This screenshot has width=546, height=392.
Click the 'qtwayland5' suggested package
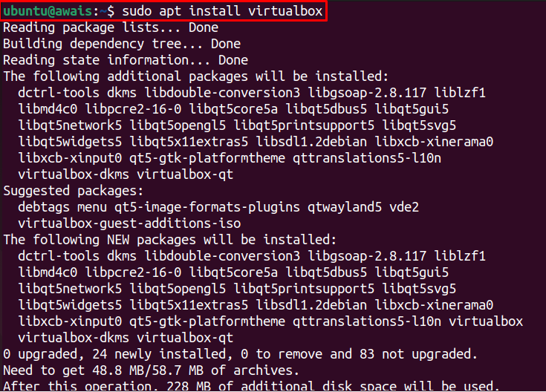point(345,207)
